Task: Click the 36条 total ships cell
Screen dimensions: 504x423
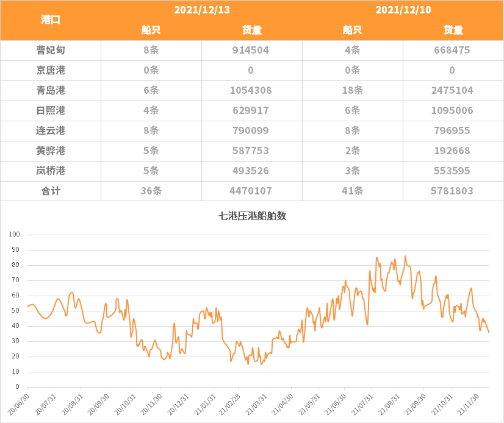Action: coord(151,191)
